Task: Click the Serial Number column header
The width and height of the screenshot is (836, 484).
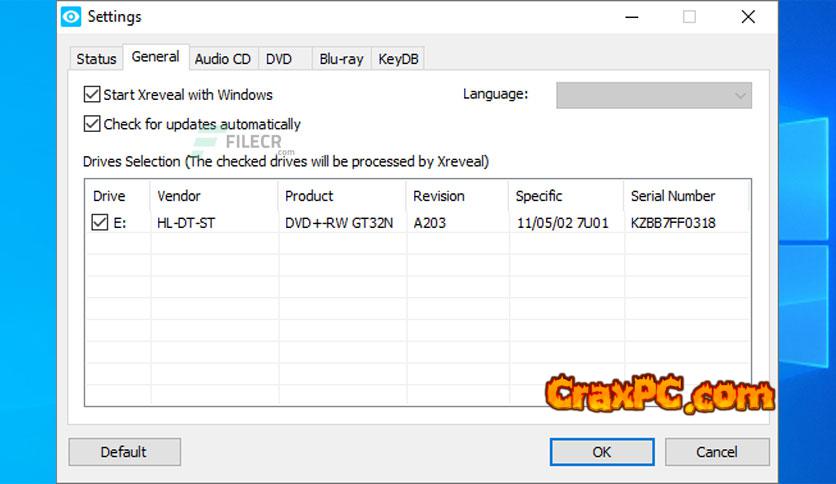Action: tap(686, 196)
